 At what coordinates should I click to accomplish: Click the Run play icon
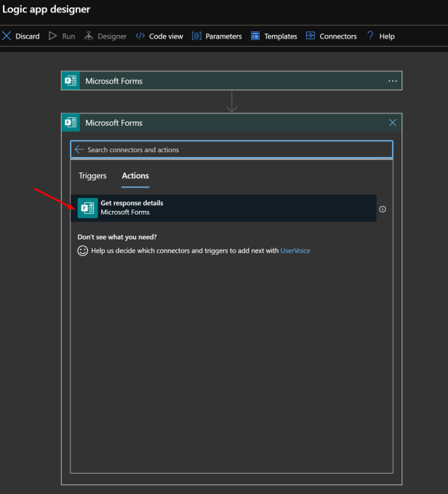[52, 36]
